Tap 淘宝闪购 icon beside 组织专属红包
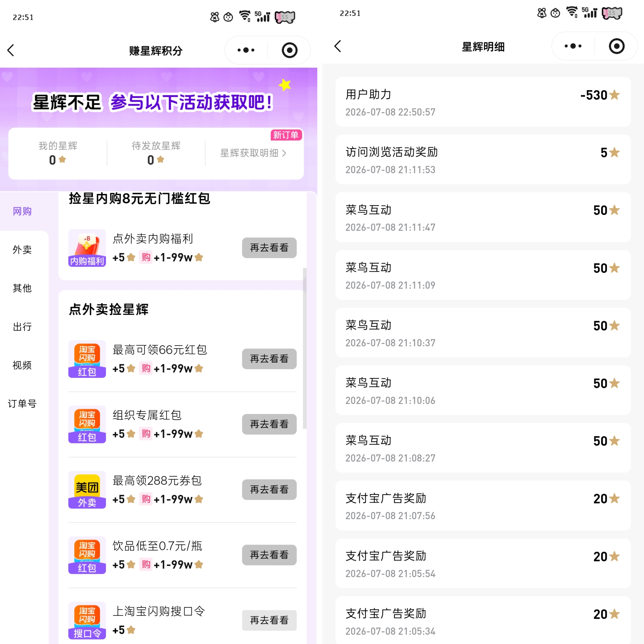 click(87, 424)
